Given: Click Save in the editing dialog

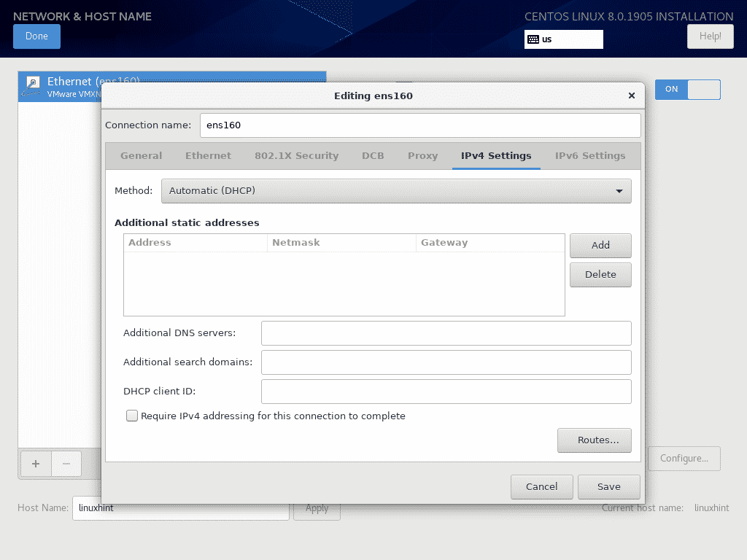Looking at the screenshot, I should (x=608, y=486).
